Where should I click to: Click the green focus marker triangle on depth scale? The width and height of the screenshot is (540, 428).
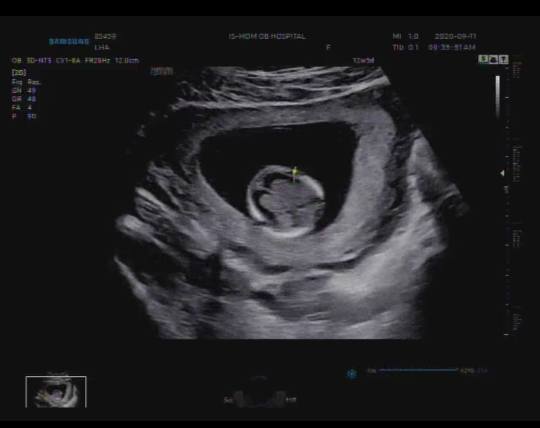pos(502,173)
